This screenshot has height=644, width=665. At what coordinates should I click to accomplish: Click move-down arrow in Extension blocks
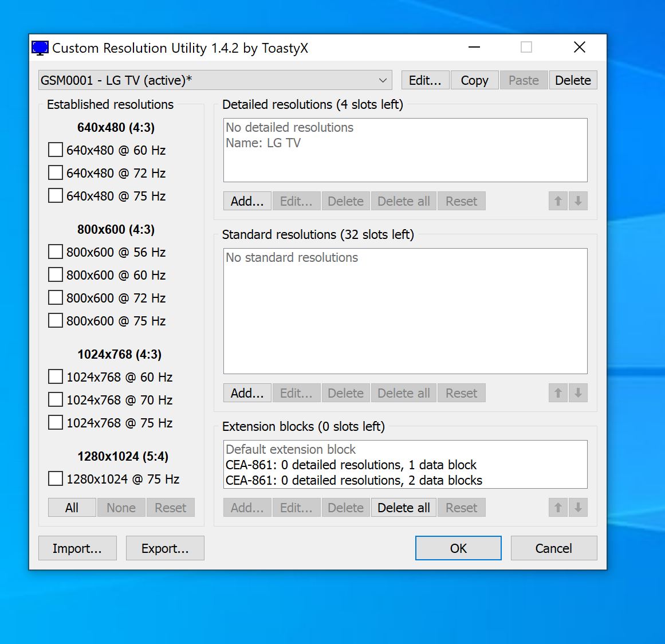pyautogui.click(x=579, y=508)
